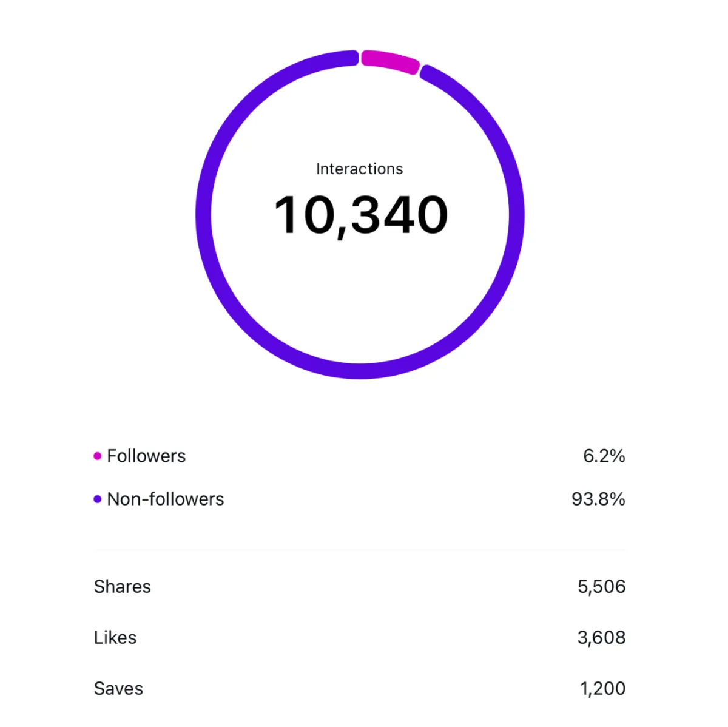Open the Non-followers legend row
The image size is (728, 727).
pyautogui.click(x=359, y=499)
